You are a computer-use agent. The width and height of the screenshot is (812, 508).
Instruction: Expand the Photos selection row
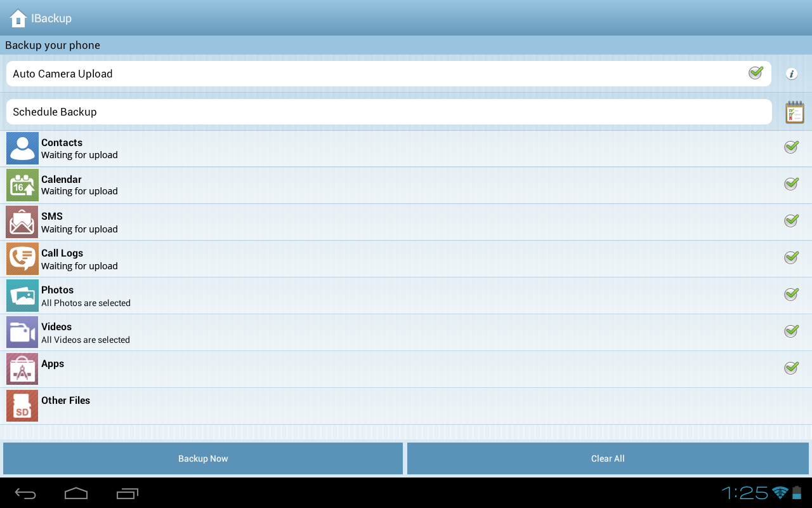[381, 295]
